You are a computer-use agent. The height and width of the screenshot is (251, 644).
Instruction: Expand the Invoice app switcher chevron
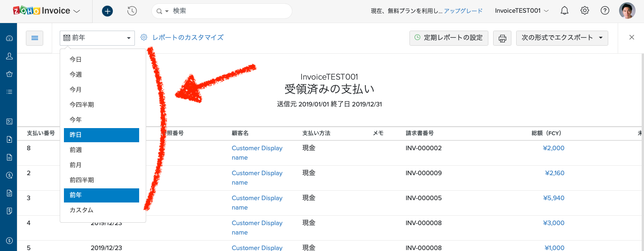[x=77, y=11]
